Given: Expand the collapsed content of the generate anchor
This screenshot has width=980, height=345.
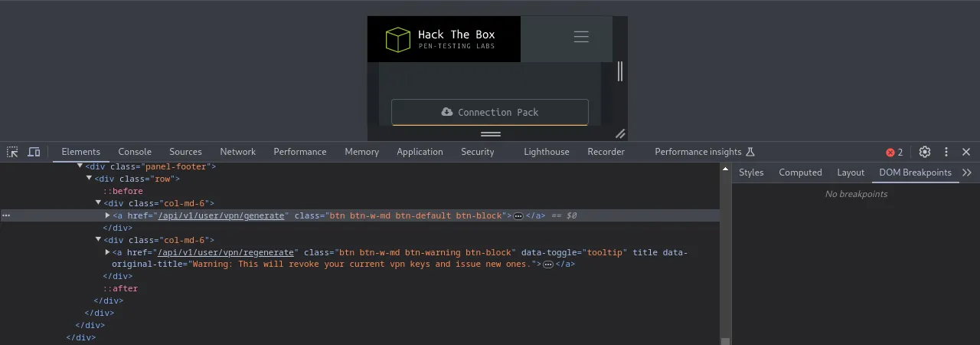Looking at the screenshot, I should [x=518, y=216].
